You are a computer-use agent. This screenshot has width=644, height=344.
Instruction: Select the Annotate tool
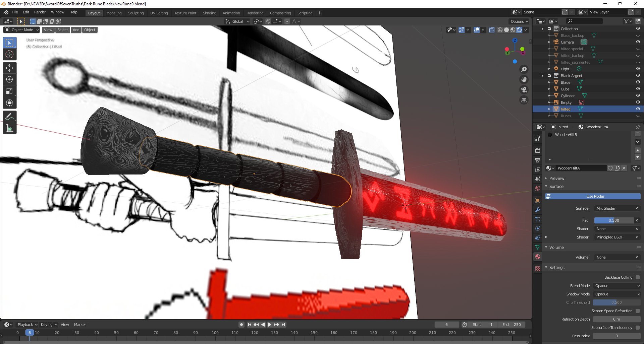tap(9, 117)
